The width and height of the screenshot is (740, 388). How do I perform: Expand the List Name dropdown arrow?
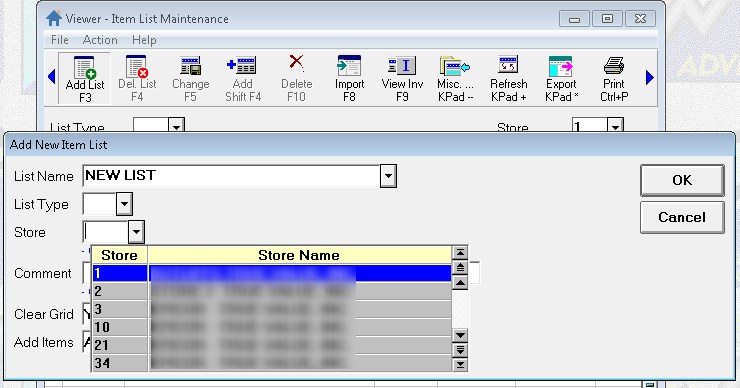pyautogui.click(x=388, y=176)
